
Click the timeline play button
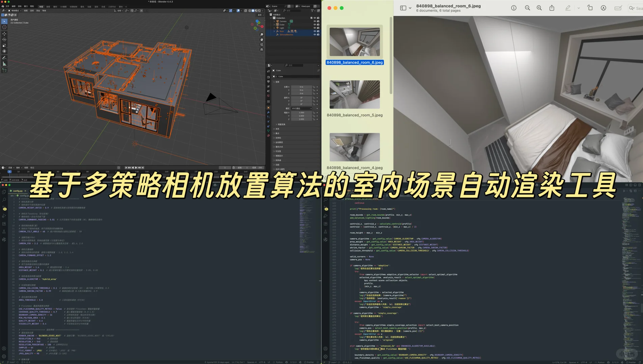pos(136,168)
